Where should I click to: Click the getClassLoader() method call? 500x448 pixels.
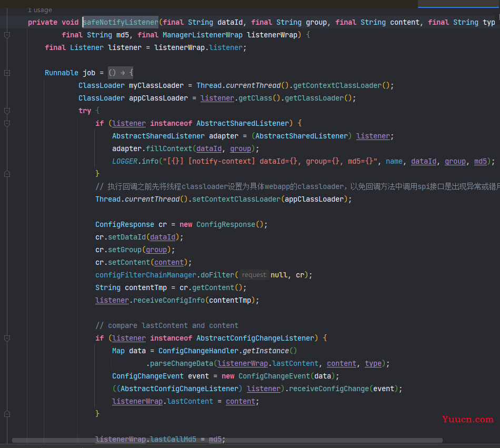coord(318,98)
